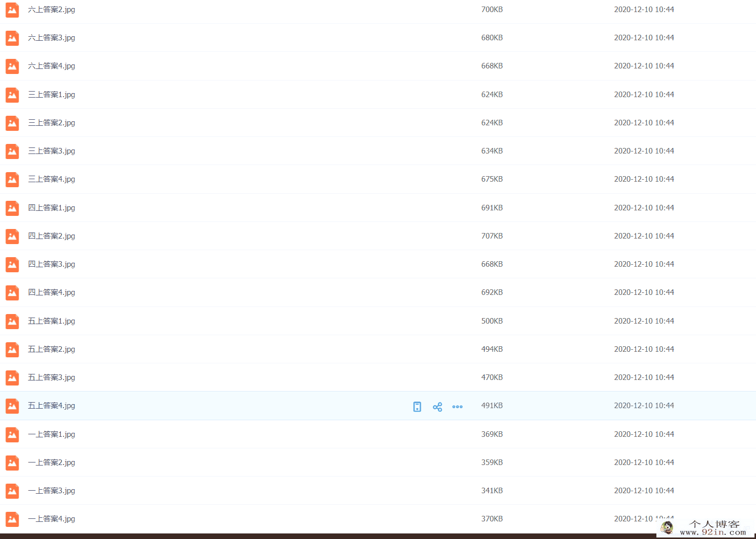
Task: Select file name 四上答案2.jpg
Action: coord(51,236)
